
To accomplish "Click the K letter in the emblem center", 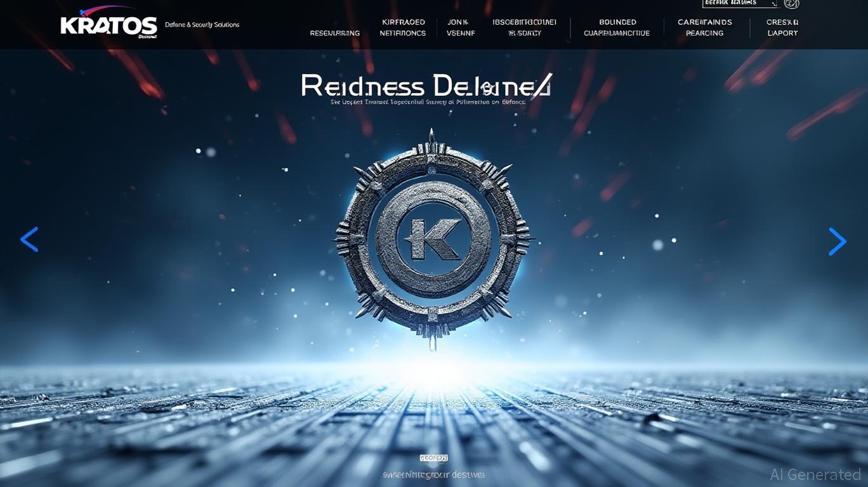I will 433,239.
